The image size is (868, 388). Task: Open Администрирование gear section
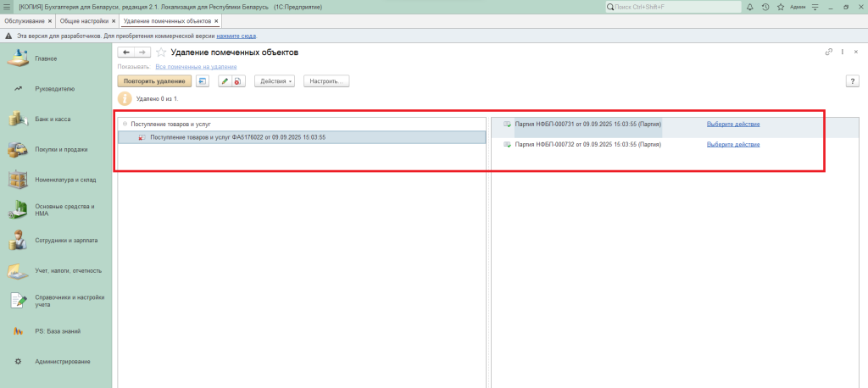(62, 363)
